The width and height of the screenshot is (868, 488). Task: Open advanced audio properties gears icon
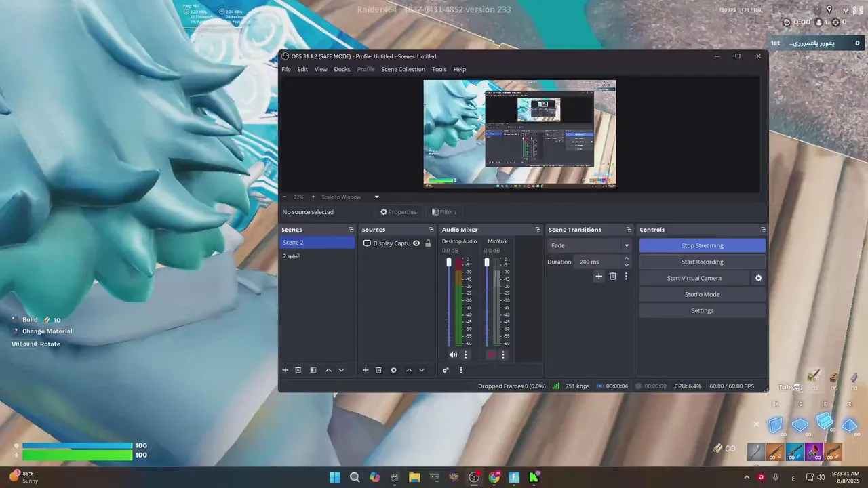[x=446, y=370]
